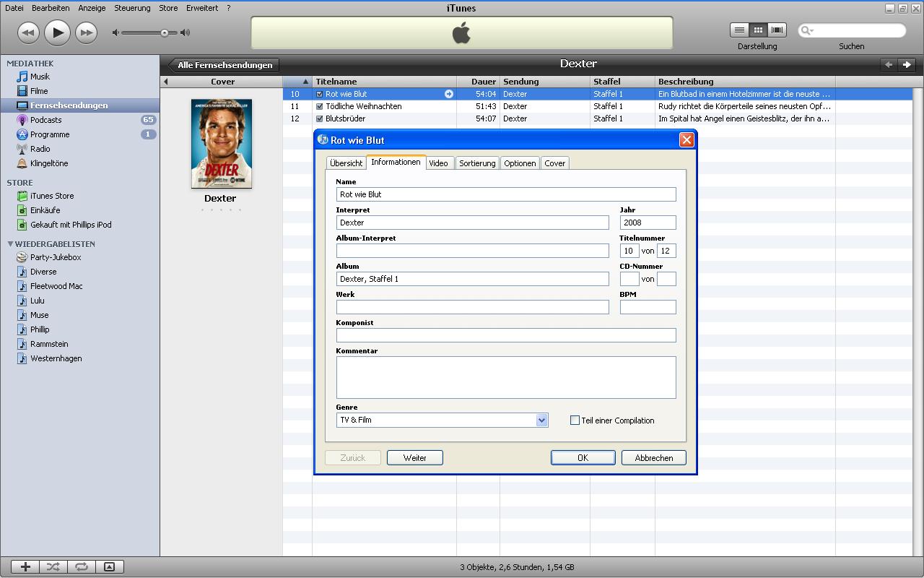Click the Next track (fast forward) button

86,33
